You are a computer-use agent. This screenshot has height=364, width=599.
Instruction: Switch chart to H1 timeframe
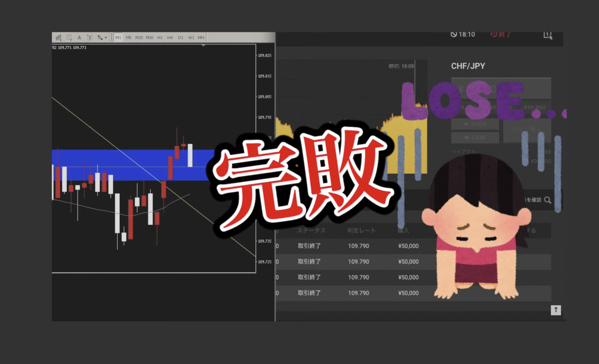[x=160, y=37]
